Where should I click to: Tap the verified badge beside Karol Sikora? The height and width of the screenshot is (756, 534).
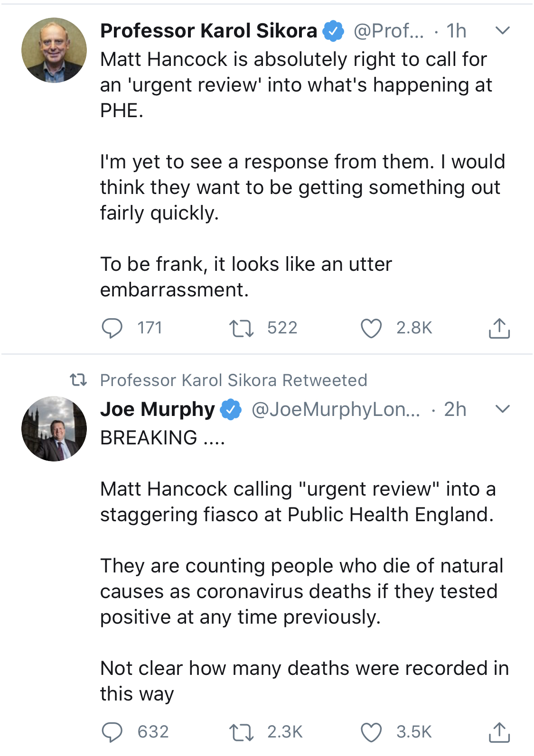[x=333, y=31]
